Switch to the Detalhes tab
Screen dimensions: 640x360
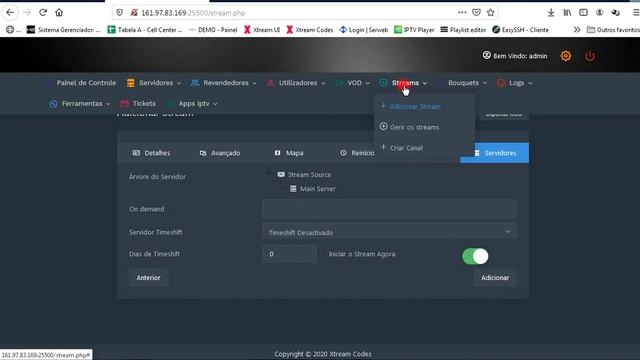click(151, 153)
